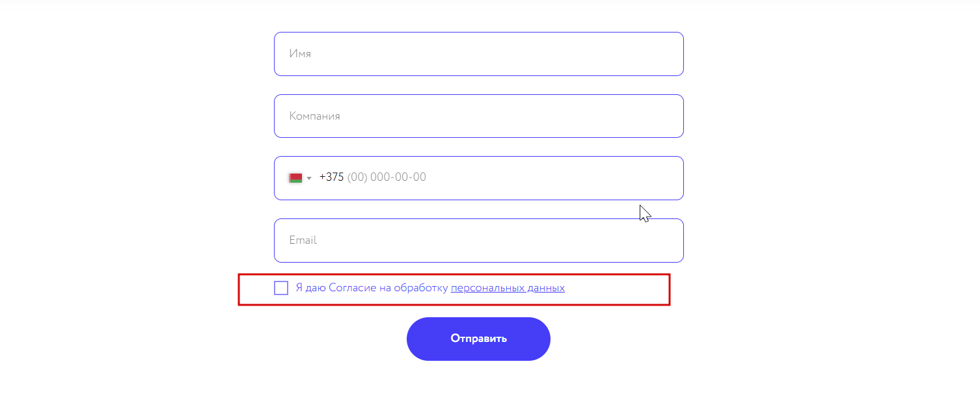Click the (00) 000-00-00 phone mask
This screenshot has height=418, width=980.
(x=387, y=177)
